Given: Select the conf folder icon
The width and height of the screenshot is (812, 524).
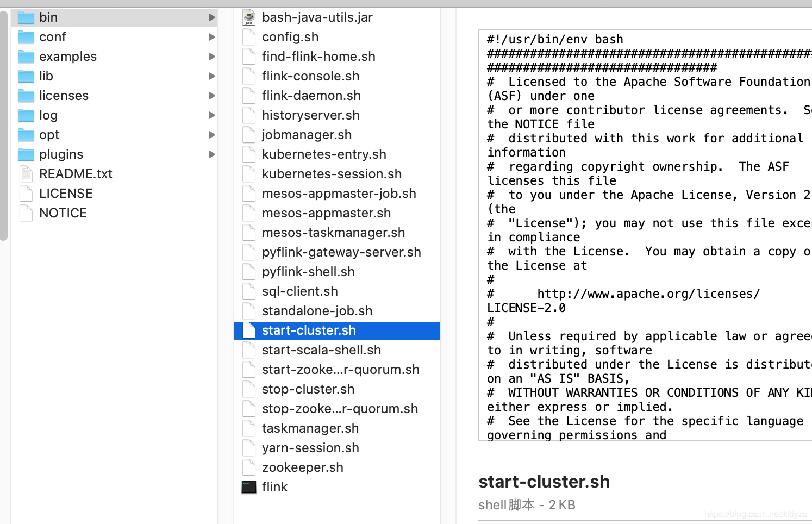Looking at the screenshot, I should 26,37.
